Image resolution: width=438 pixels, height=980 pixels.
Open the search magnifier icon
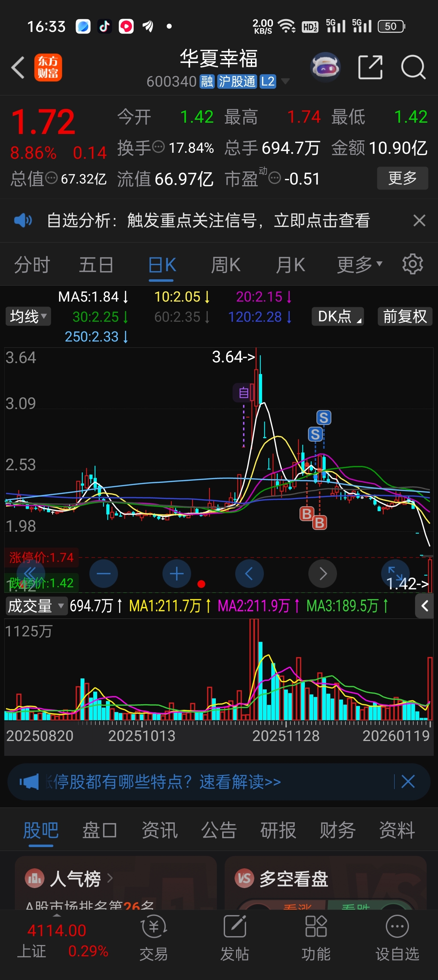(x=413, y=67)
